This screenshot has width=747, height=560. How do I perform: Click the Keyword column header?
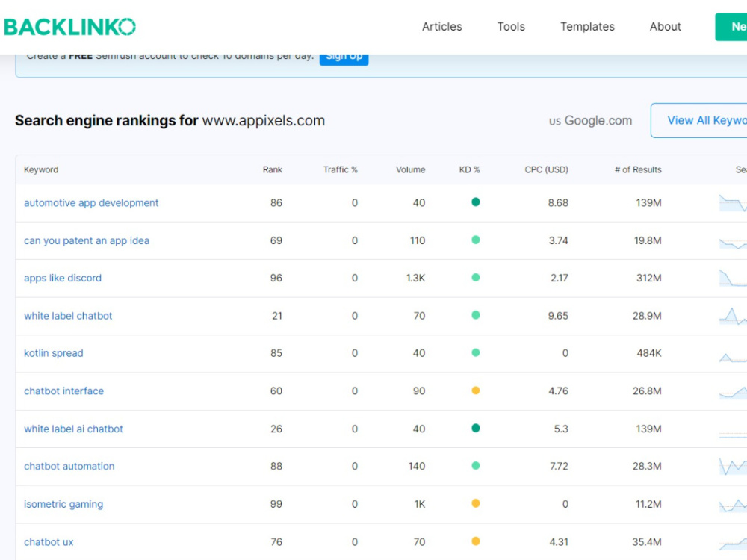41,169
